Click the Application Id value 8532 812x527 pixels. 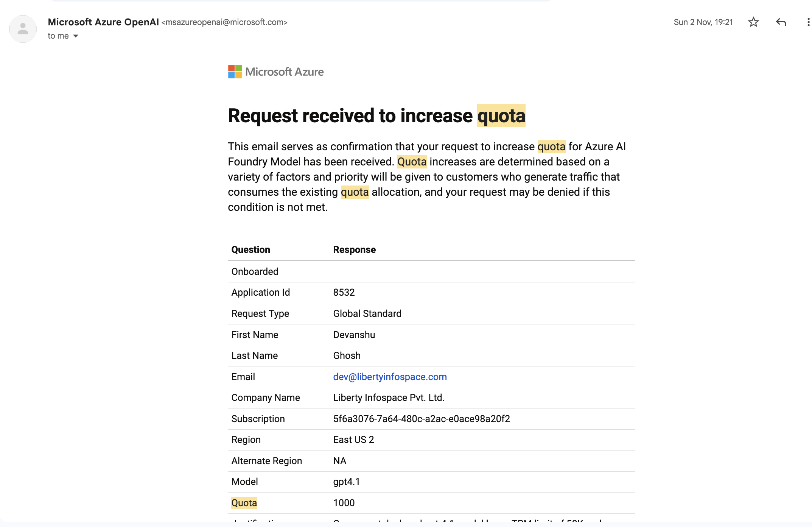pos(344,292)
